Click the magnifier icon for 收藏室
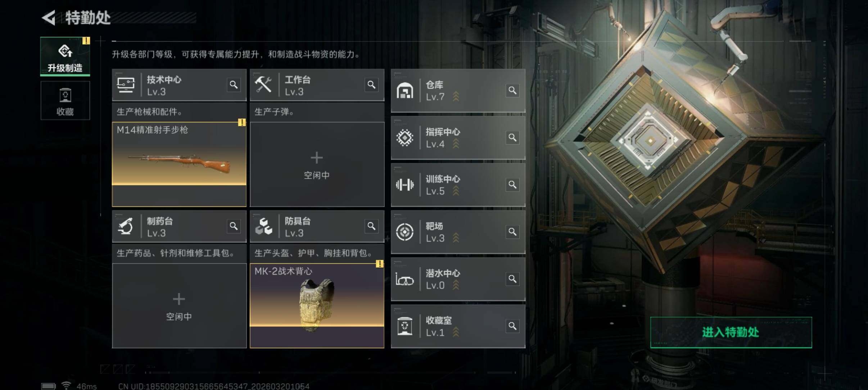 click(512, 326)
